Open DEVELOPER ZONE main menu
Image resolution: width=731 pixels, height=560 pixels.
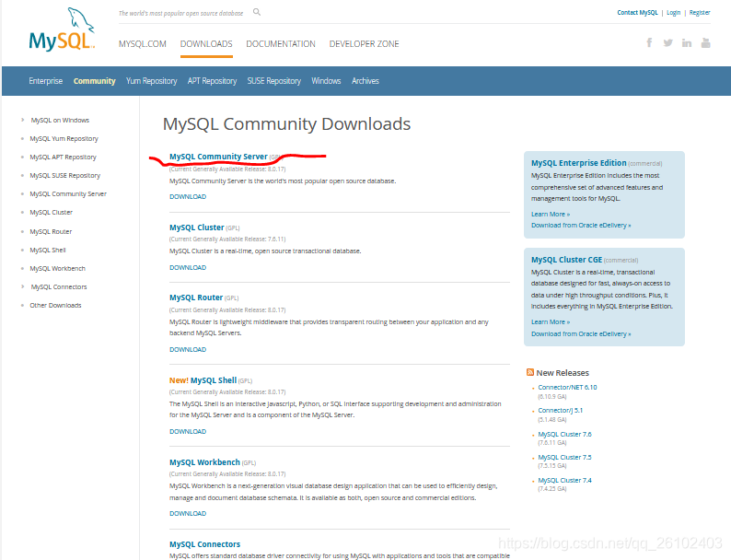pos(364,44)
